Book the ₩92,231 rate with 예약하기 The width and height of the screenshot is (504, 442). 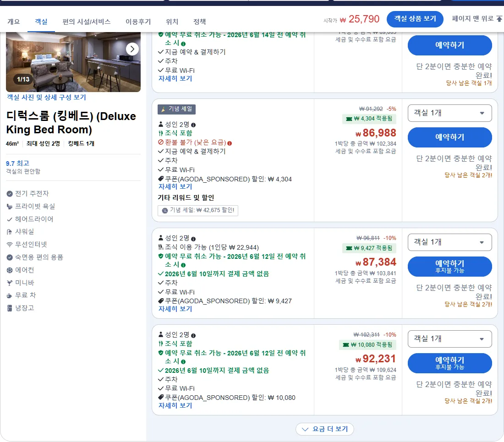pyautogui.click(x=449, y=363)
